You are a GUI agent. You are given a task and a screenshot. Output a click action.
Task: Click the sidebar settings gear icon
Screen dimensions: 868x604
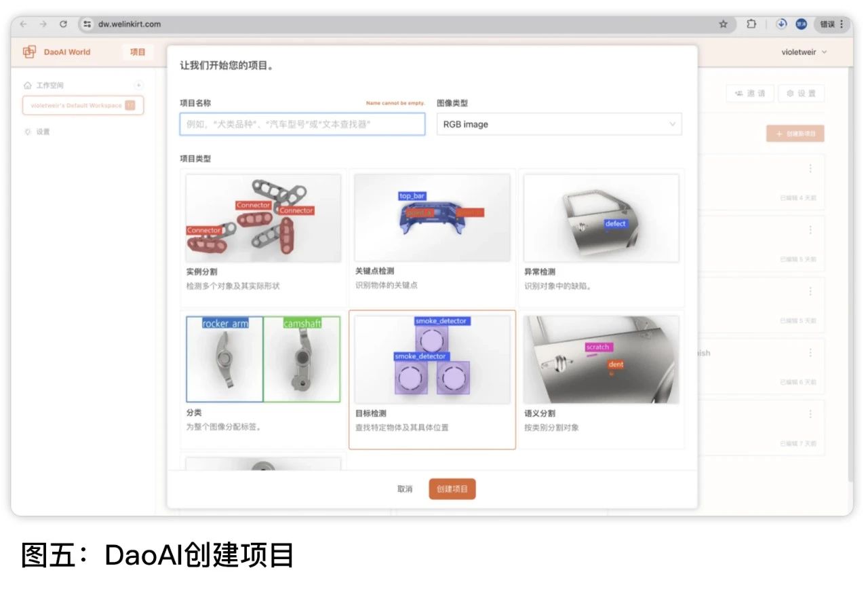click(x=28, y=132)
